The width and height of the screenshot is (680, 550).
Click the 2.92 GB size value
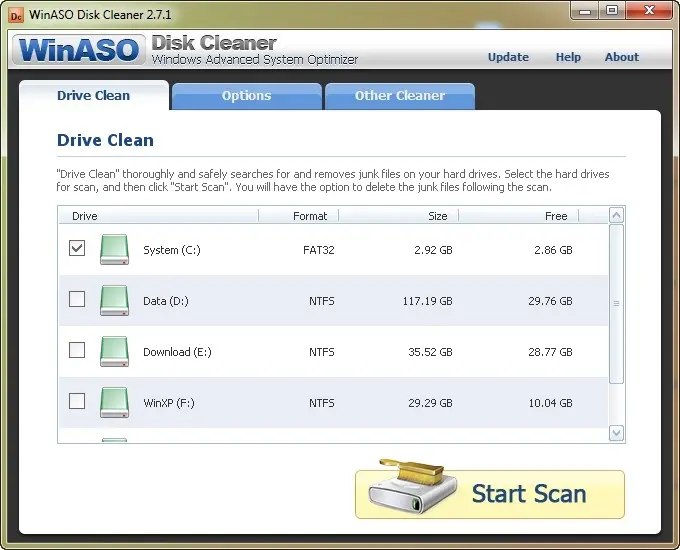433,250
